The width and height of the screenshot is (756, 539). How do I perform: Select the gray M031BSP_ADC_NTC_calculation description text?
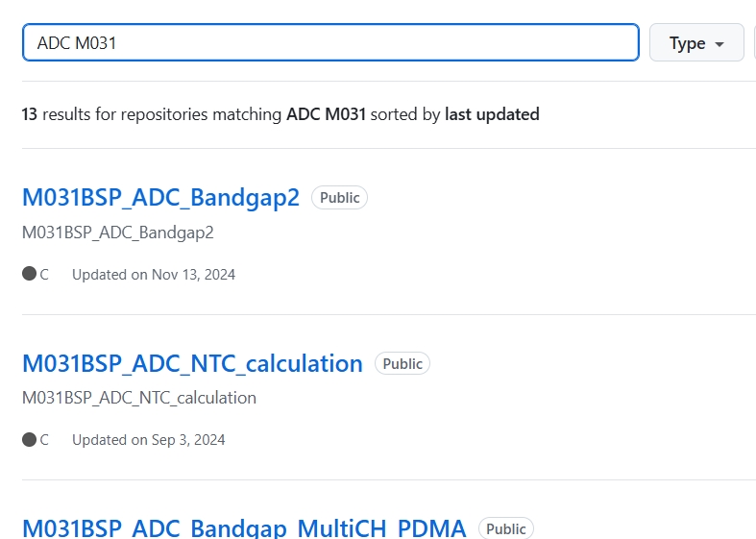[x=139, y=398]
